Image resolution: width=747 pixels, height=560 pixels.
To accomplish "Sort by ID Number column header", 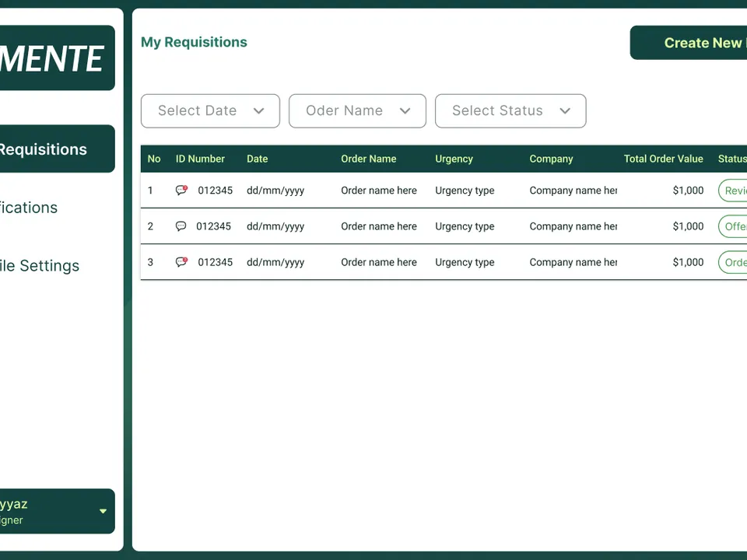I will pos(200,159).
